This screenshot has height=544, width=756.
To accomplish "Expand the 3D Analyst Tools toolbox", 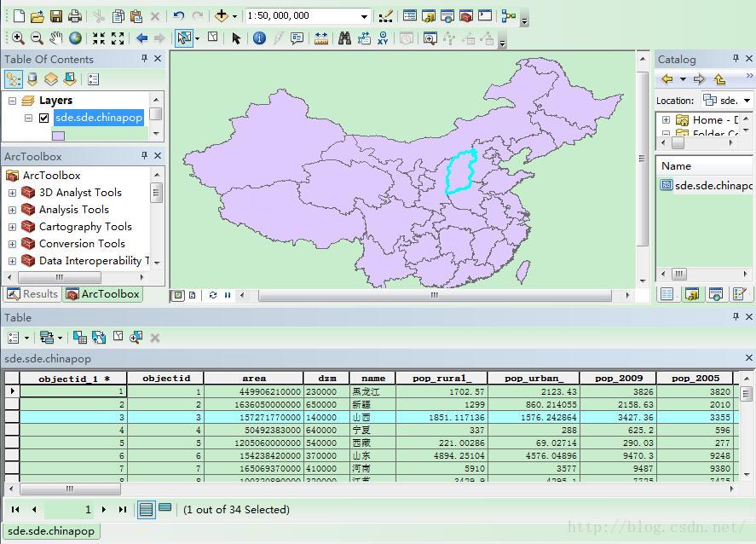I will click(x=12, y=193).
